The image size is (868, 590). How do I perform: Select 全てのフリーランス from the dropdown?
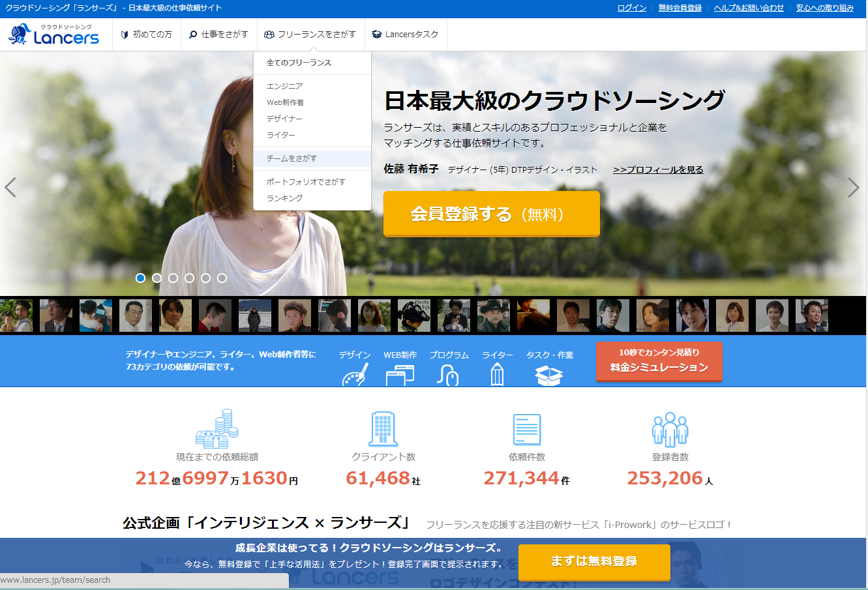(312, 63)
